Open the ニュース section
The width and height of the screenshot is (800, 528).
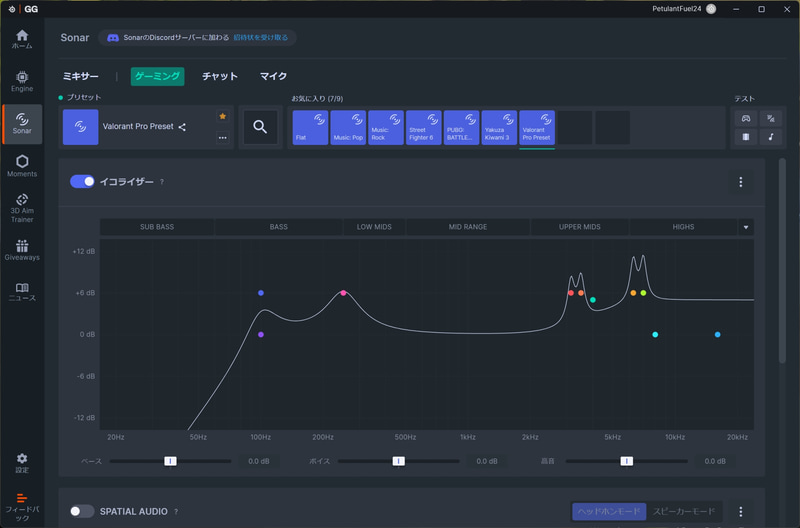pos(22,292)
